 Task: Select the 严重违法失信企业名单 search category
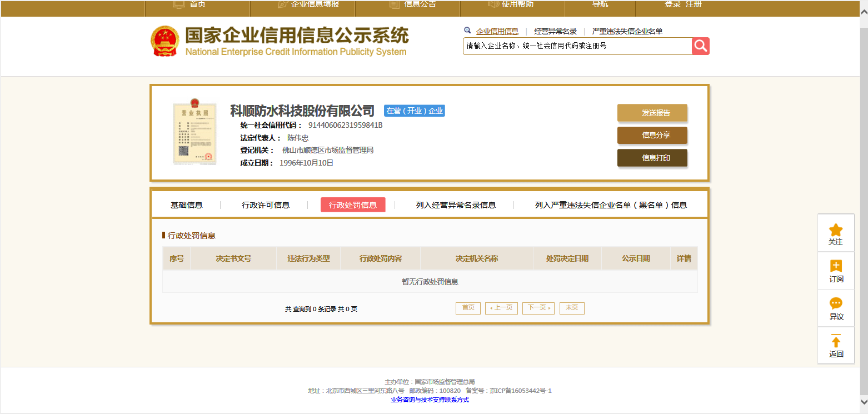[x=627, y=32]
